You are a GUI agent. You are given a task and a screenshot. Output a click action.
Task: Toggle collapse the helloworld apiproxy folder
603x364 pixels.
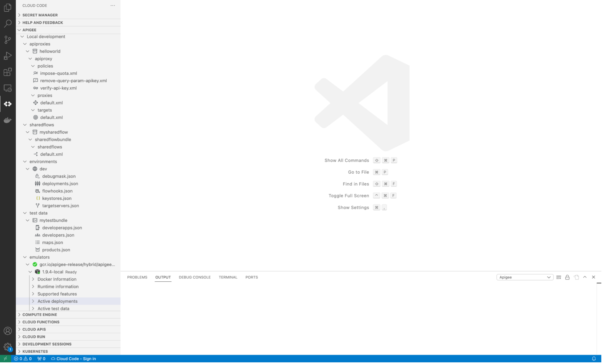point(27,51)
